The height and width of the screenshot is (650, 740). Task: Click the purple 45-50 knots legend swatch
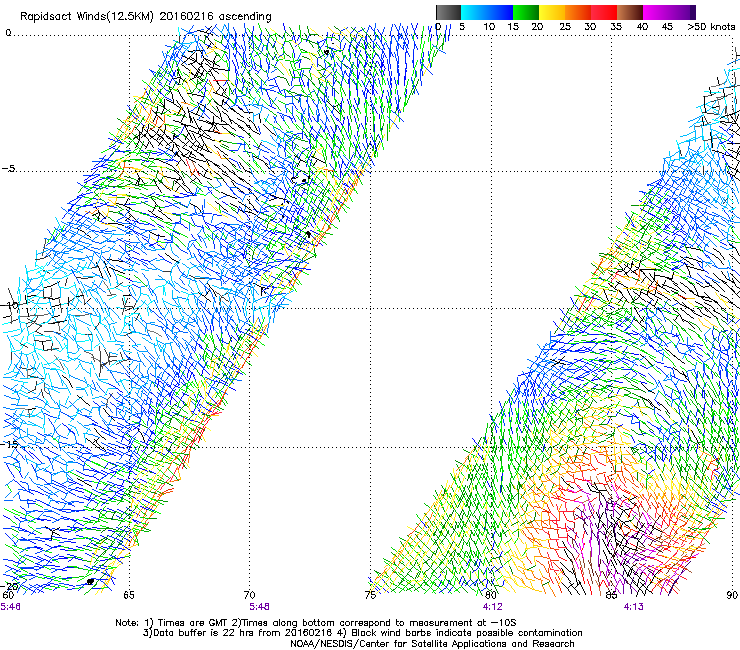[682, 12]
